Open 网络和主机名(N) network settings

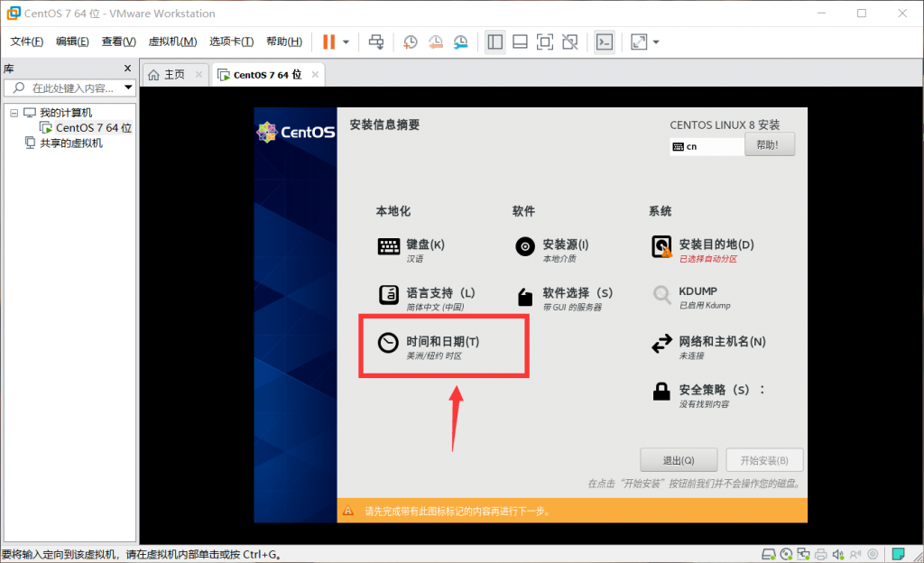(x=708, y=346)
